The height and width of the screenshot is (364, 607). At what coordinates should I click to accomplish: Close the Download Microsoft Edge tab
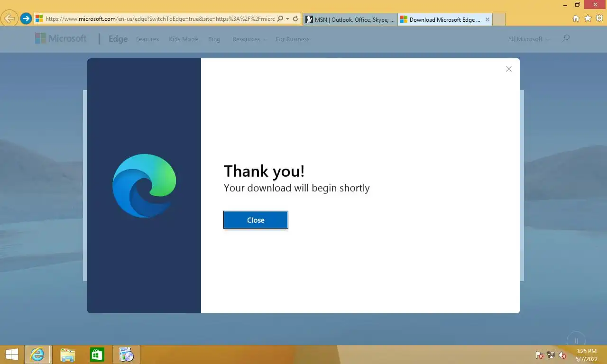[487, 19]
